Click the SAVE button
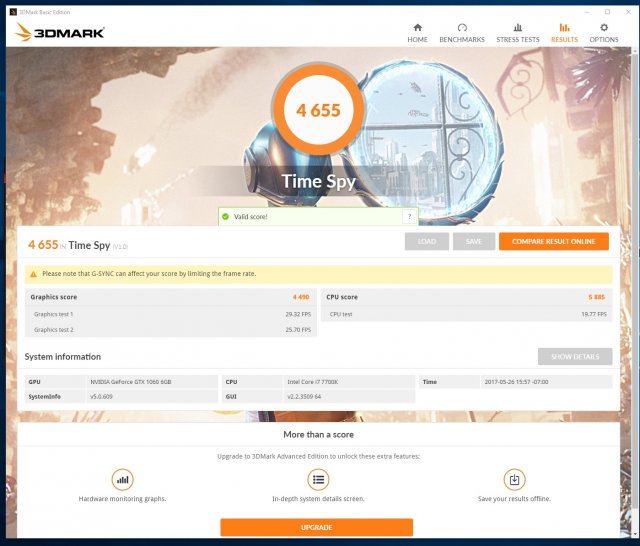Screen dimensions: 640x546 (473, 242)
